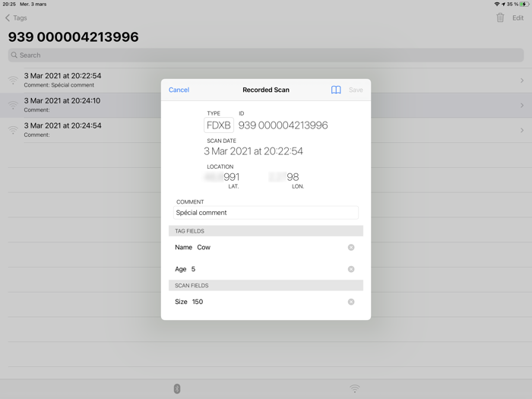Tap Edit in top bar
This screenshot has width=532, height=399.
[518, 18]
